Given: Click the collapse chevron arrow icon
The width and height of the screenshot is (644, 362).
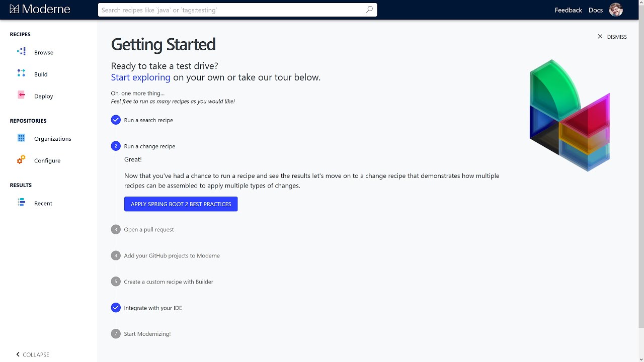Looking at the screenshot, I should (x=18, y=354).
